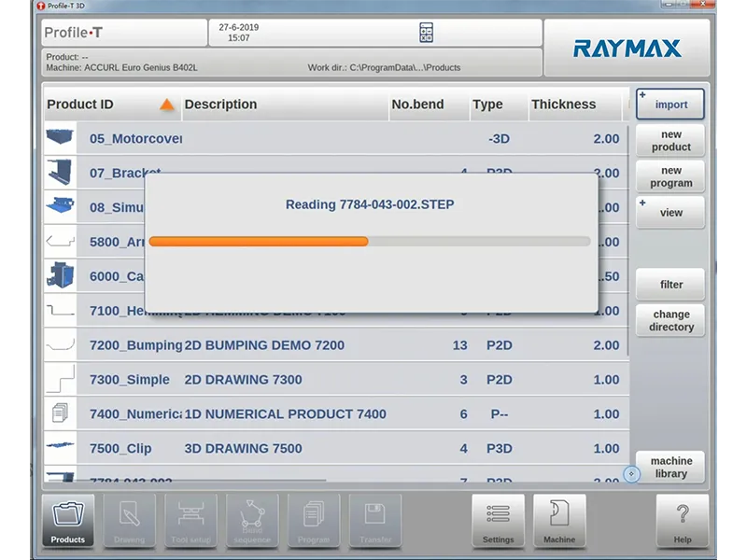The height and width of the screenshot is (560, 747).
Task: Select the 5800 product profile thumbnail
Action: pos(60,241)
